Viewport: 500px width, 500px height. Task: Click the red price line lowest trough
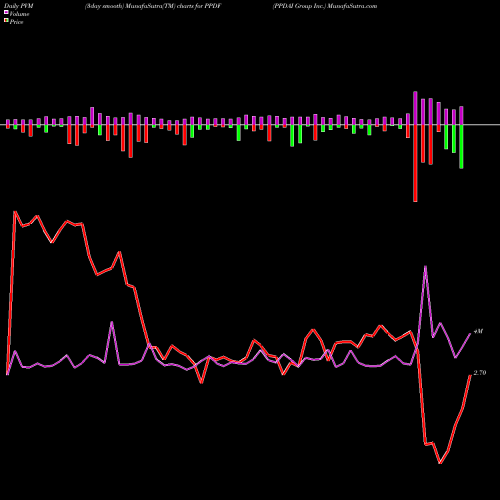440,463
